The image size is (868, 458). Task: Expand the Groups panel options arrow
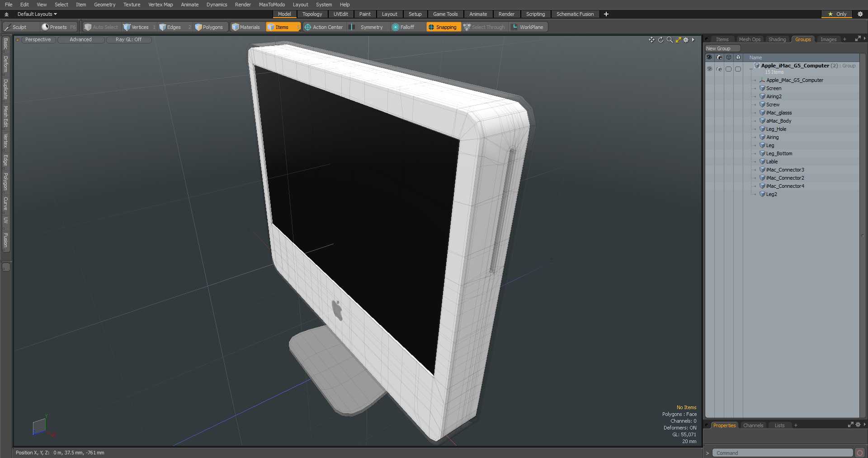864,39
